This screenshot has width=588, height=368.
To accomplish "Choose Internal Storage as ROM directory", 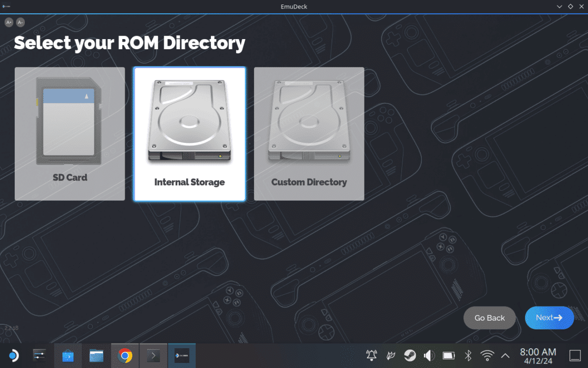I will 190,134.
